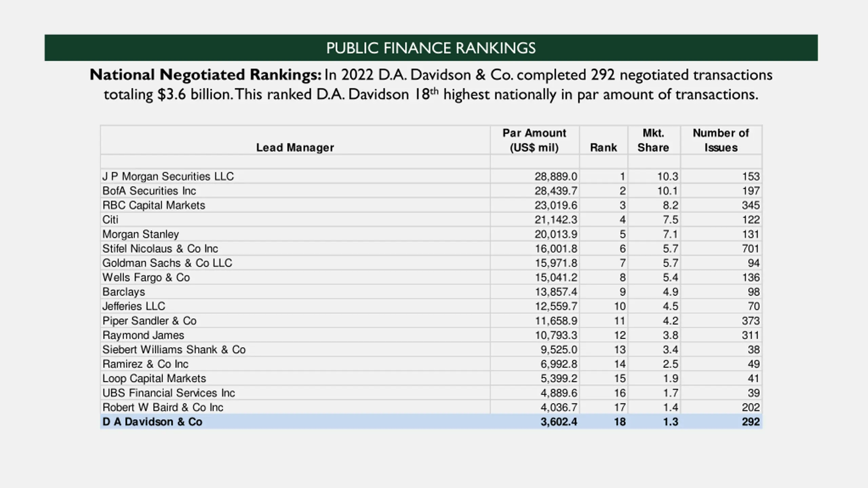Select par amount value 28,889.0
868x488 pixels.
[x=556, y=177]
